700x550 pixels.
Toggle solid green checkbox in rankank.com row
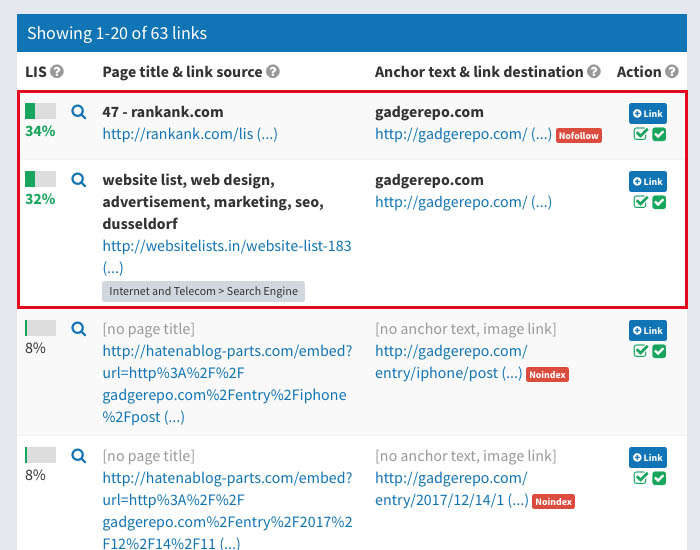click(x=659, y=134)
